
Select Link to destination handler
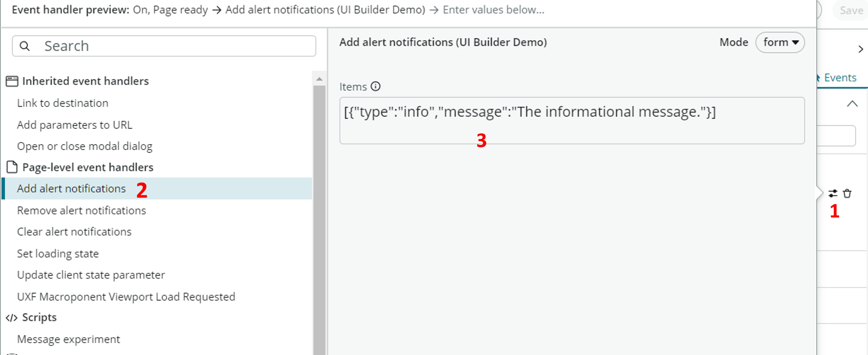click(x=63, y=103)
